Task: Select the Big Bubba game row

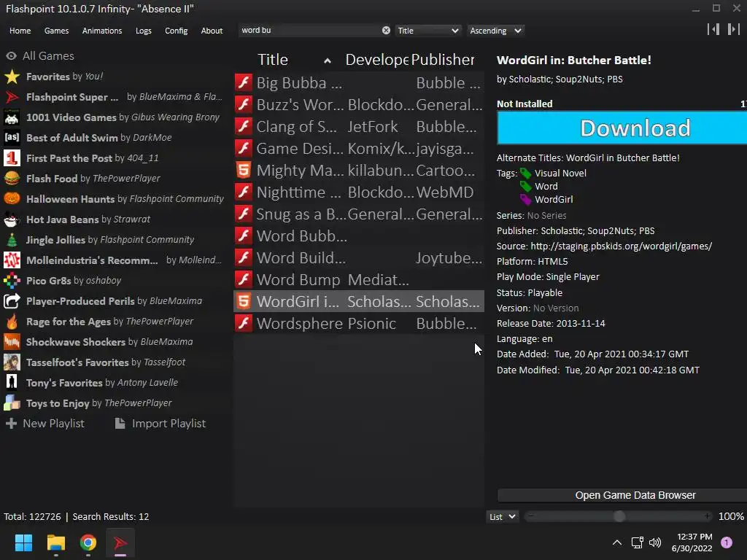Action: pos(359,82)
